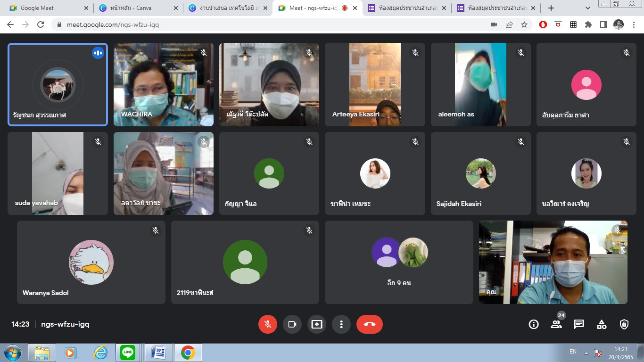Show hidden system tray icons arrow
The width and height of the screenshot is (644, 362).
click(x=586, y=353)
